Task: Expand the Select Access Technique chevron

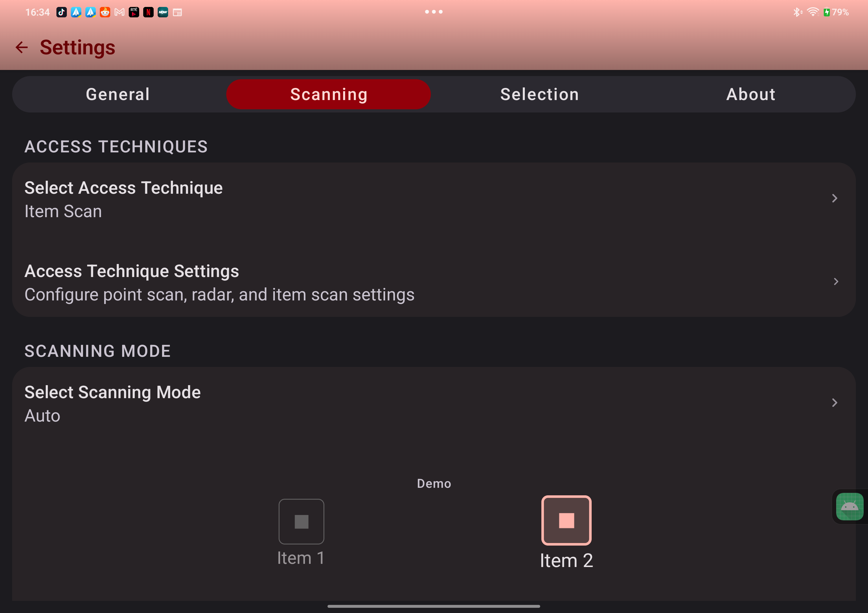Action: click(835, 198)
